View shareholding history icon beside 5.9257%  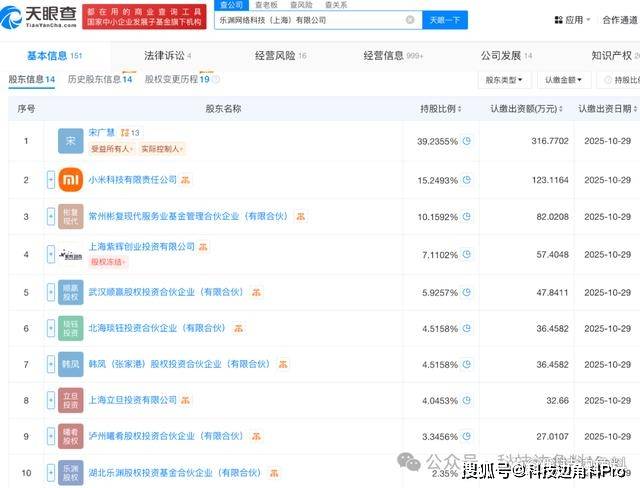[x=467, y=292]
